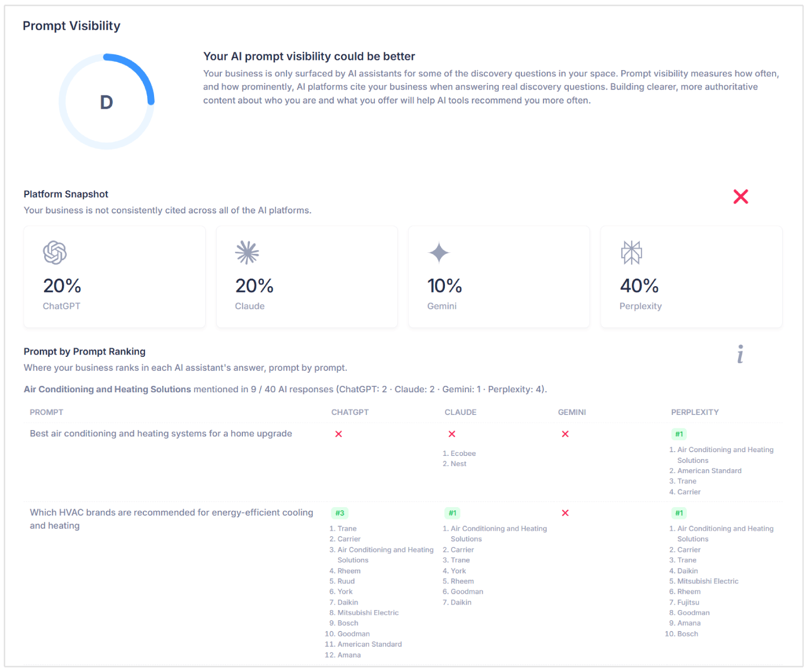
Task: Click 'American Standard' in Perplexity's home upgrade list
Action: (709, 471)
